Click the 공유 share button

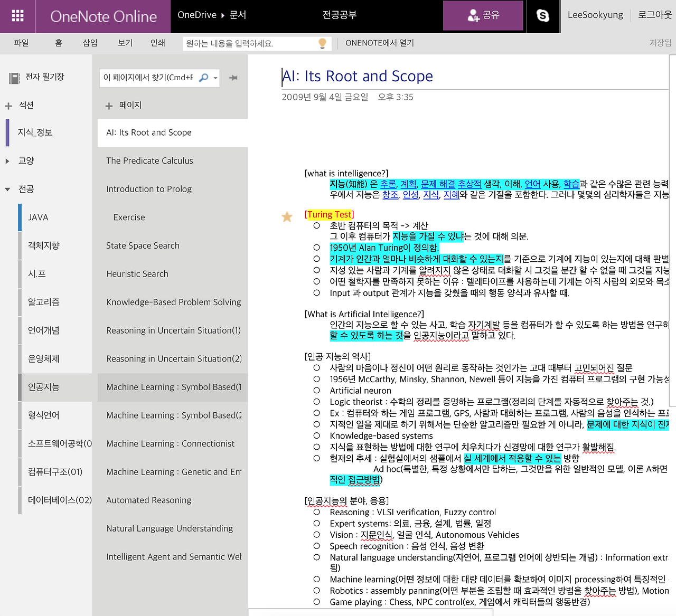[483, 15]
